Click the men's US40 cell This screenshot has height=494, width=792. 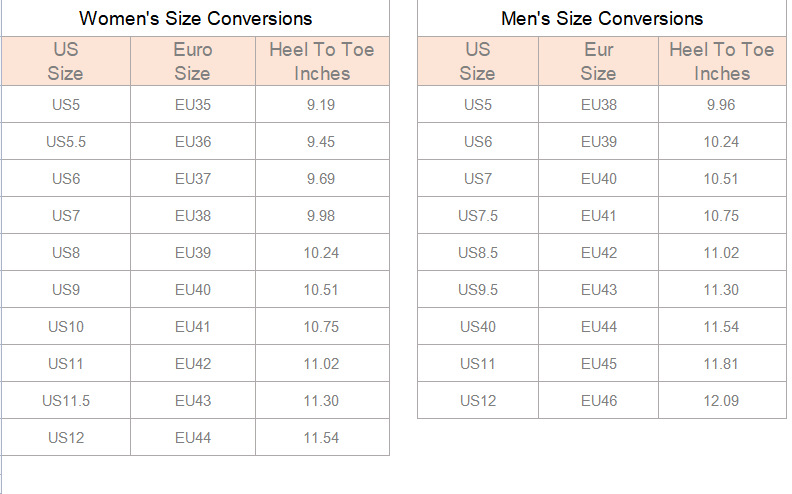coord(477,327)
